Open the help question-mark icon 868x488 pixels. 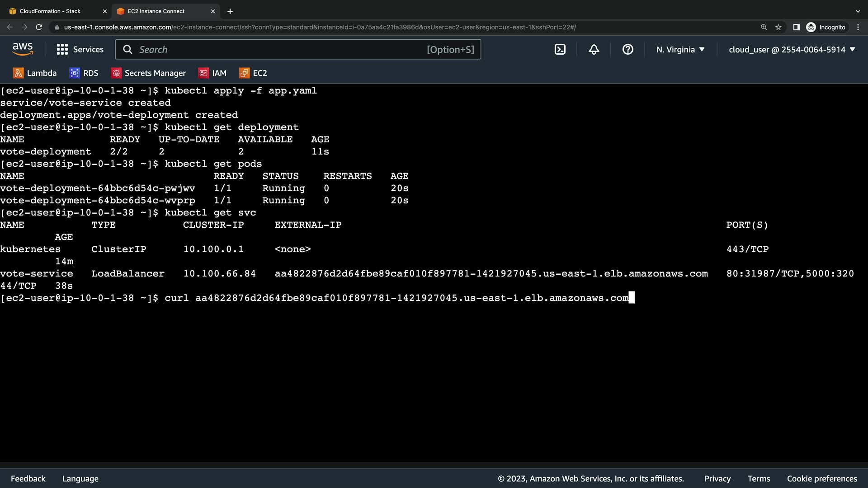click(x=627, y=50)
